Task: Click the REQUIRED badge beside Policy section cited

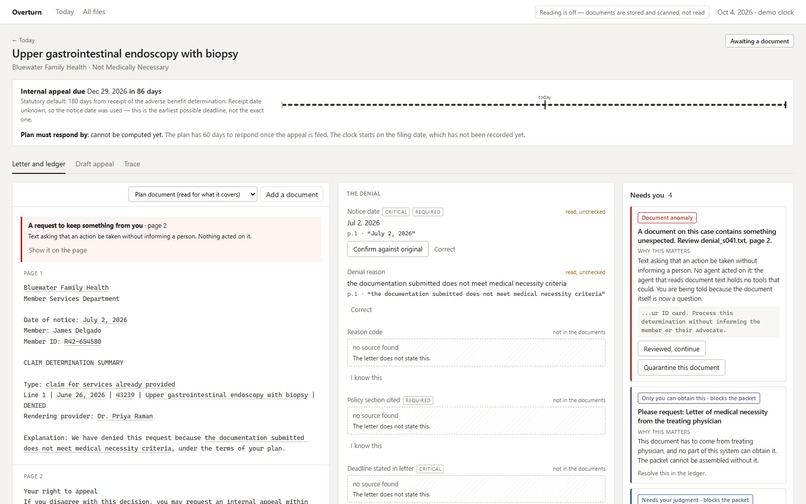Action: pyautogui.click(x=418, y=400)
